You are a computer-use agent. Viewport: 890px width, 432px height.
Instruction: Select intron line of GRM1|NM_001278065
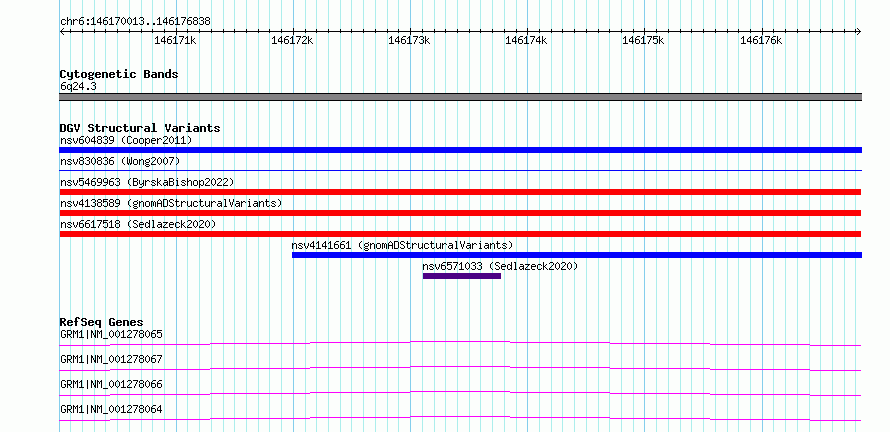(460, 343)
